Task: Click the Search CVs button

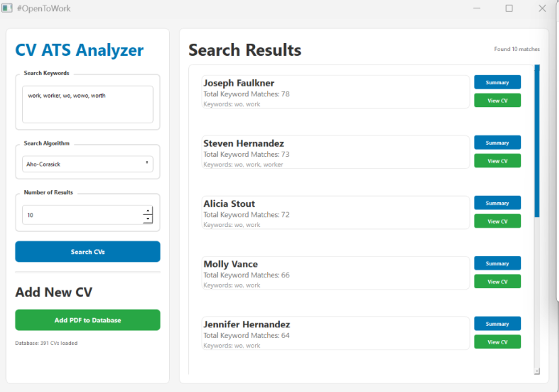Action: click(88, 252)
